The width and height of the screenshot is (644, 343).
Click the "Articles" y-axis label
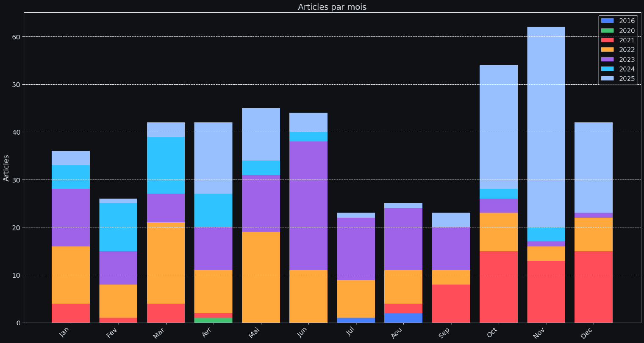tap(6, 168)
